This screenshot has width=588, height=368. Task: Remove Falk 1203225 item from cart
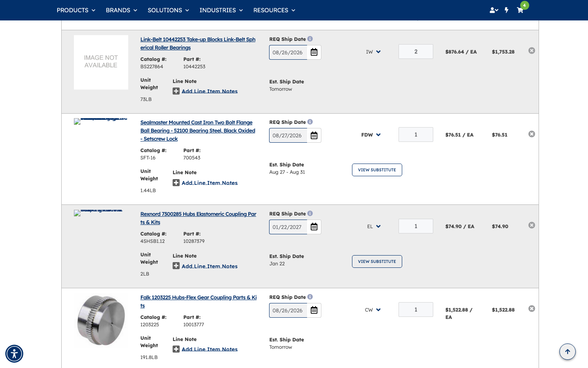coord(532,309)
